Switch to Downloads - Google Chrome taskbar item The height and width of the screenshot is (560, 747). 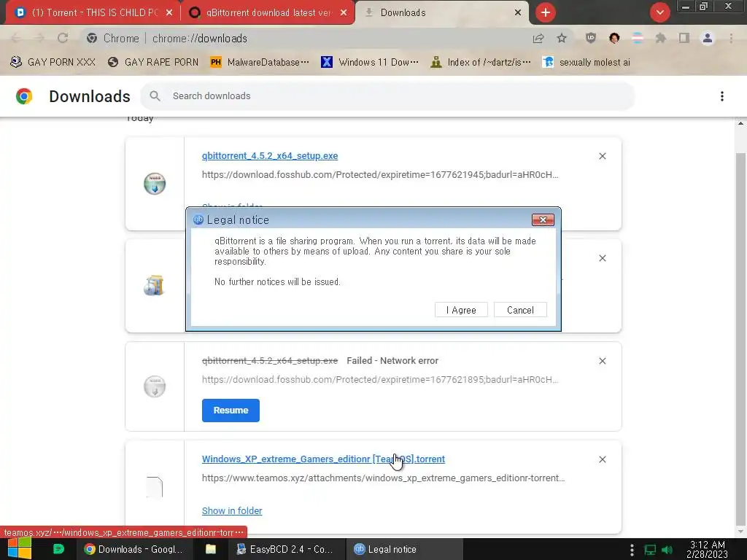click(134, 549)
